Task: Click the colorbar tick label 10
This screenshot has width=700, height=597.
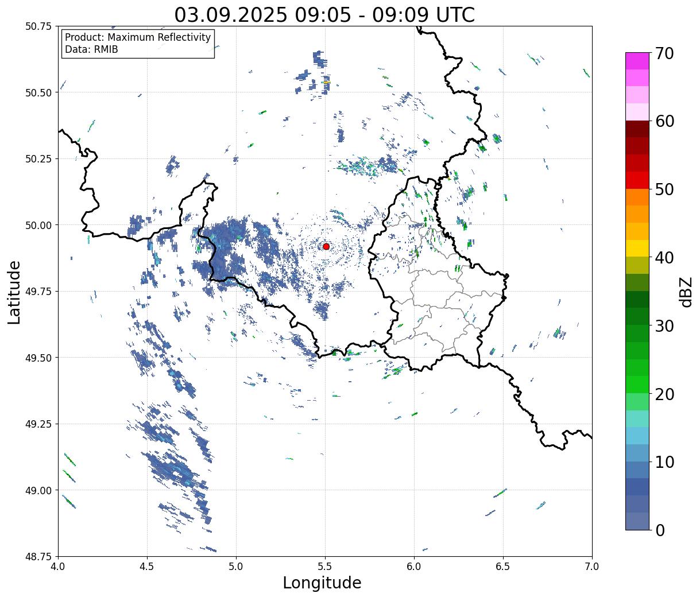Action: [x=665, y=462]
